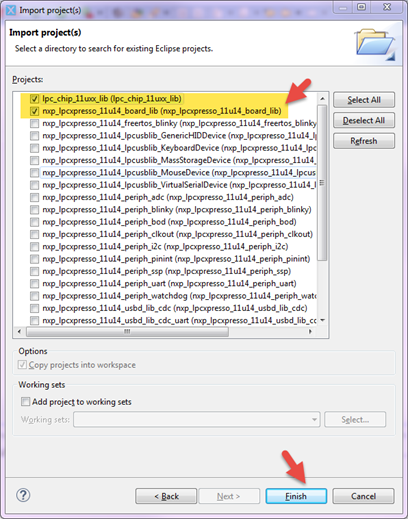Select the usbd_lib_cdc_uart project row text
This screenshot has height=519, width=408.
click(179, 321)
